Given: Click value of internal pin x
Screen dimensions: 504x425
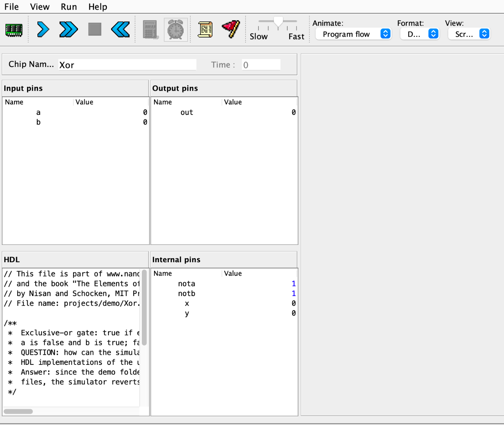Looking at the screenshot, I should [294, 303].
